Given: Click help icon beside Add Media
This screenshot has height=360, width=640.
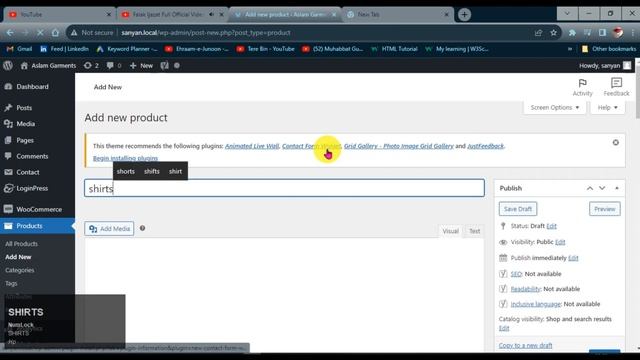Looking at the screenshot, I should 142,228.
